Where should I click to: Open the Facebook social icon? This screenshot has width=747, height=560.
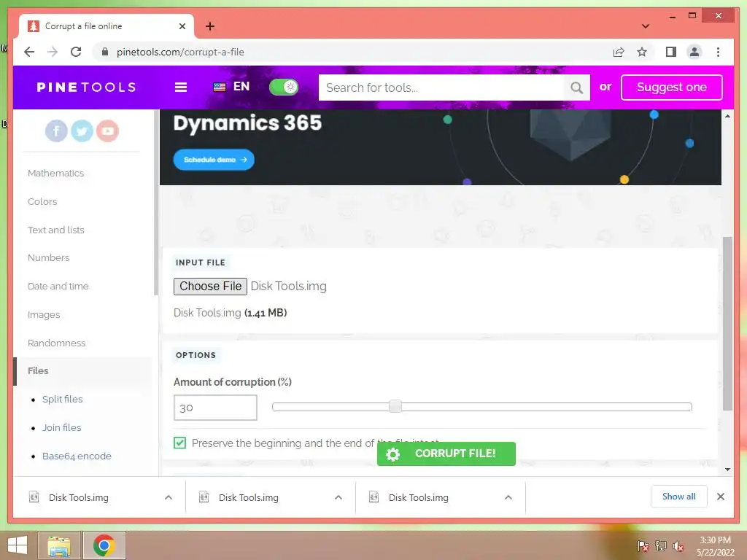tap(56, 131)
